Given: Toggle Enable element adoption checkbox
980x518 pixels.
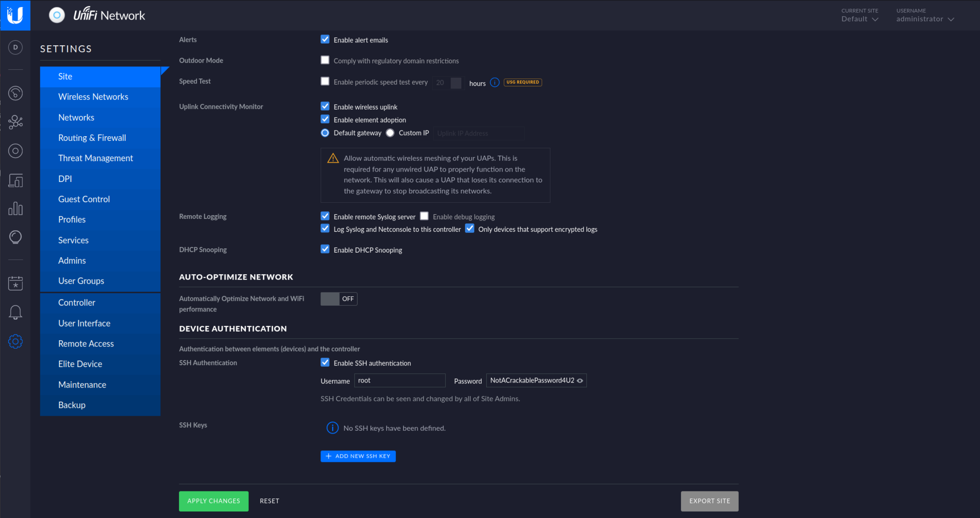Looking at the screenshot, I should click(x=325, y=119).
